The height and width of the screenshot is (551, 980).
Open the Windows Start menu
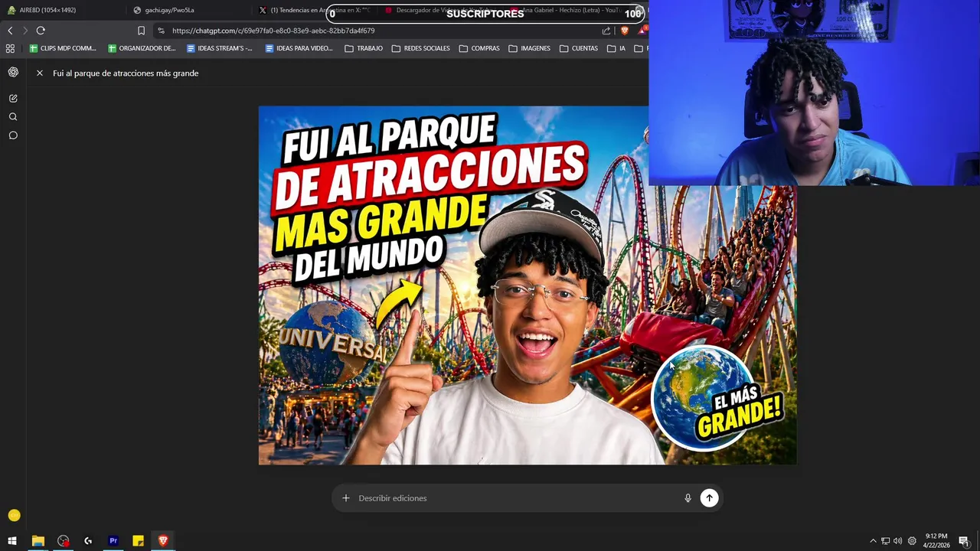coord(12,541)
